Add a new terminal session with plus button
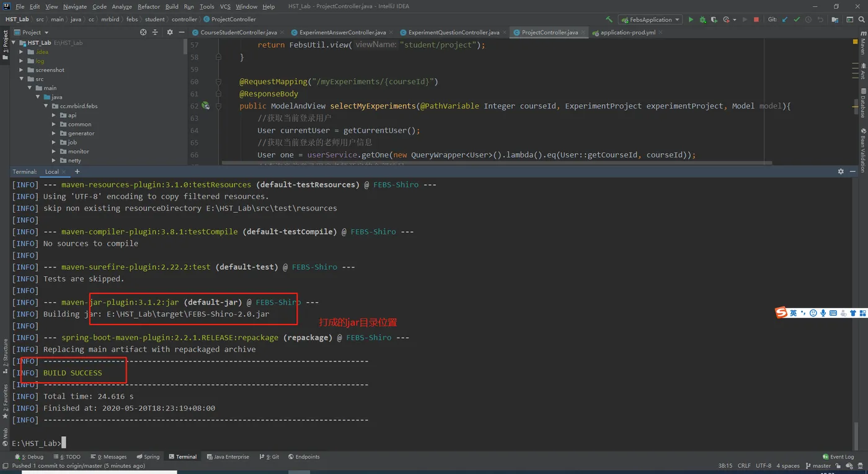868x474 pixels. coord(77,171)
